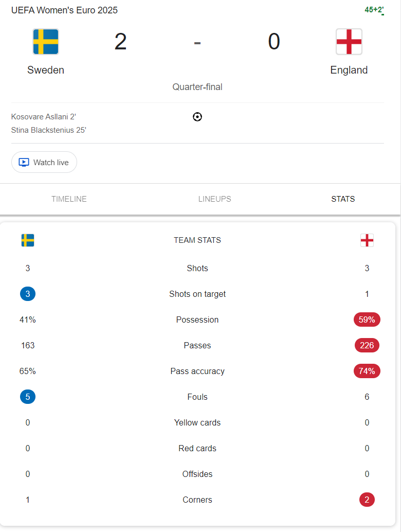Click the red 59% possession badge

click(x=367, y=320)
